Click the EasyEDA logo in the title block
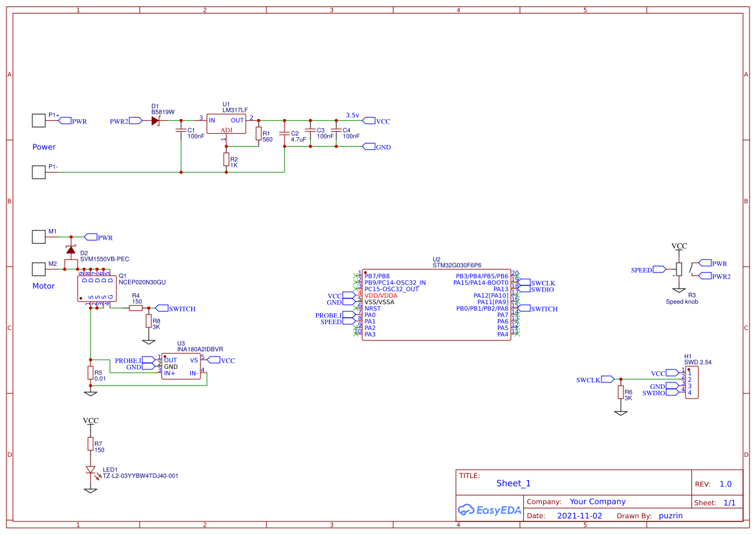Image resolution: width=756 pixels, height=535 pixels. tap(488, 510)
